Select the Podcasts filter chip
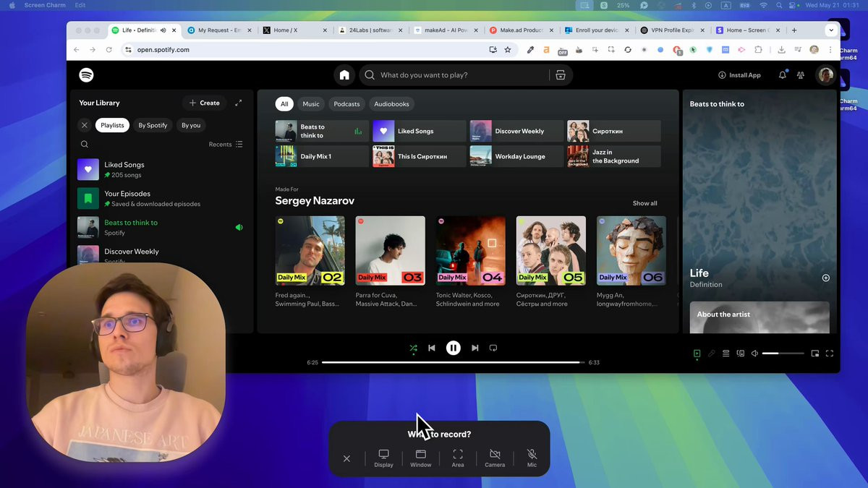 pyautogui.click(x=346, y=104)
